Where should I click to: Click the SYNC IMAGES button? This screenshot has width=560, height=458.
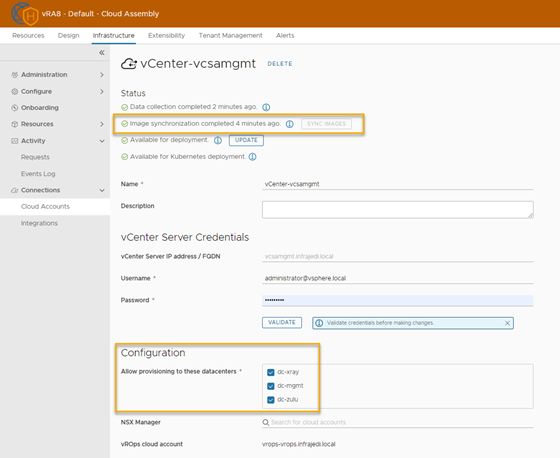click(326, 124)
